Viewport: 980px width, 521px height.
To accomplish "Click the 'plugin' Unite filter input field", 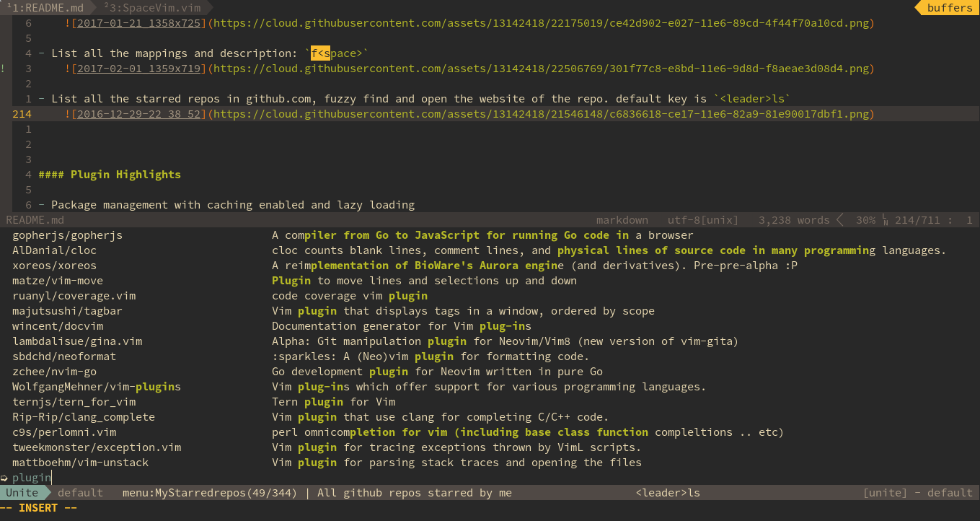I will [x=490, y=478].
